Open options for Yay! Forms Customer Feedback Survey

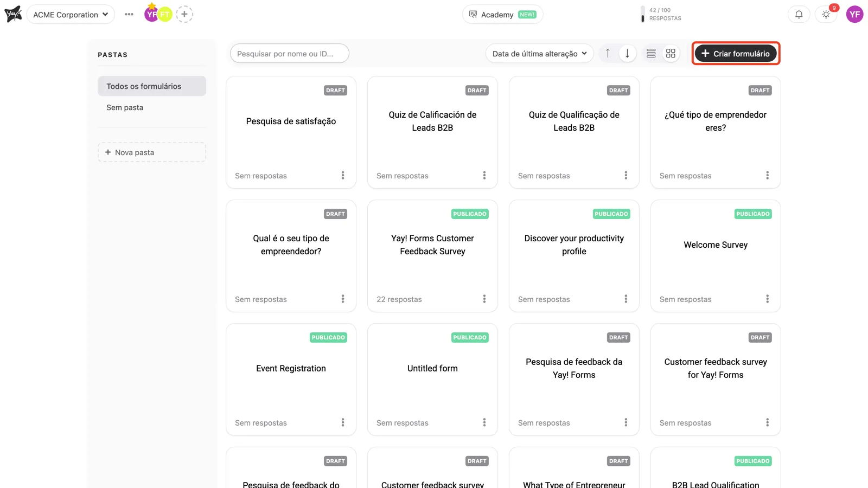click(x=484, y=299)
